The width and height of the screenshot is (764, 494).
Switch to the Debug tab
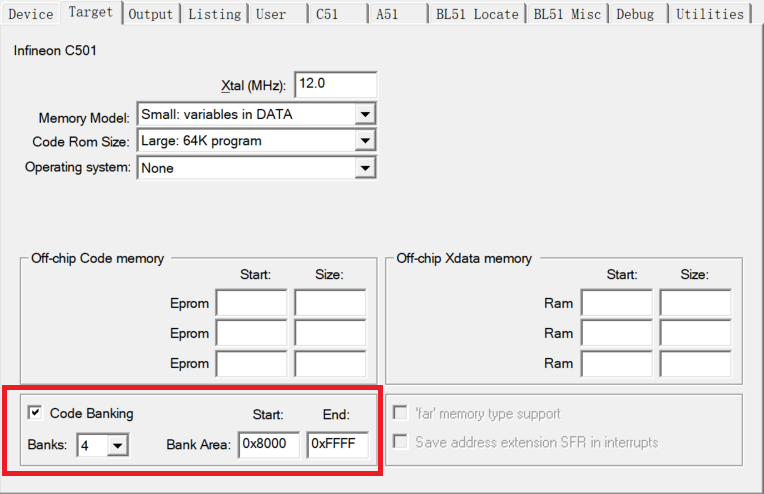pyautogui.click(x=635, y=14)
